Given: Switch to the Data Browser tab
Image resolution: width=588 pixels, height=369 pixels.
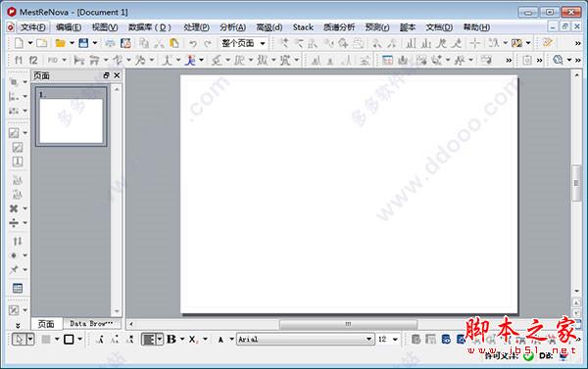Looking at the screenshot, I should coord(91,323).
